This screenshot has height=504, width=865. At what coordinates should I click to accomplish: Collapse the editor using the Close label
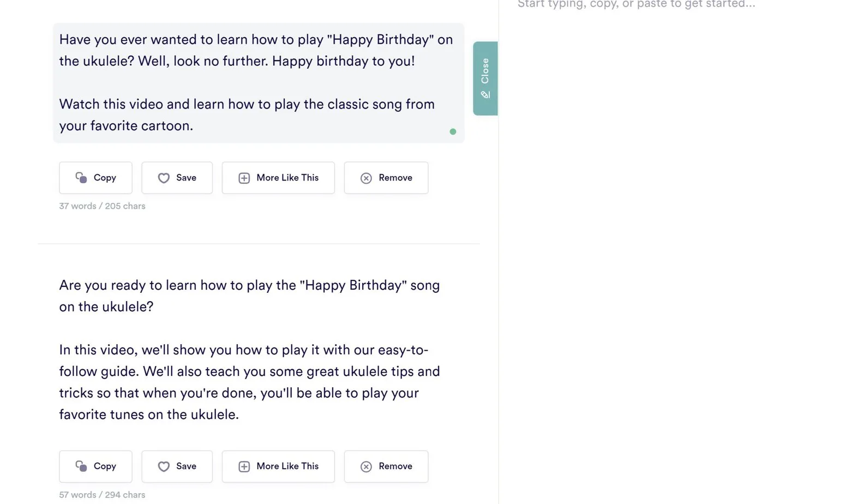(x=485, y=71)
